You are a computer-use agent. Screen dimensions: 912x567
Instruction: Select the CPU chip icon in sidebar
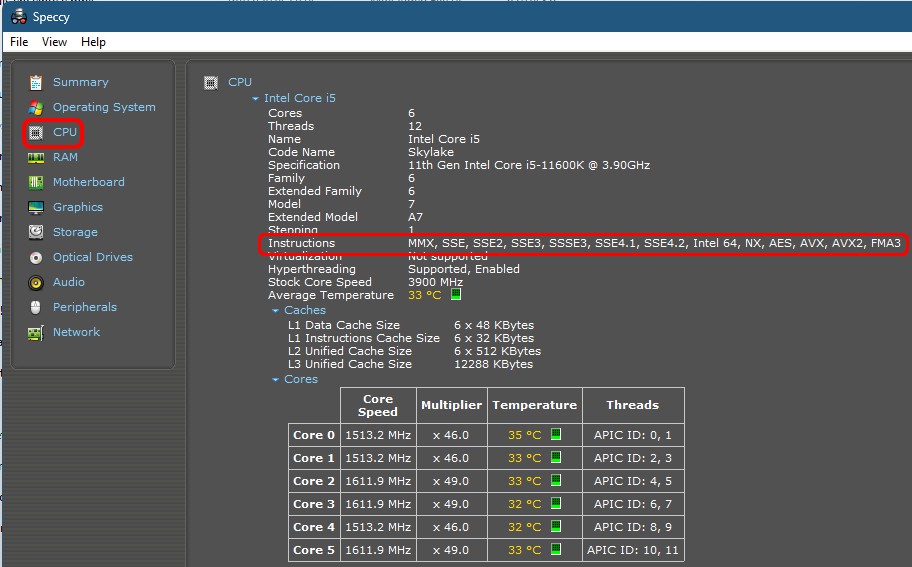coord(36,133)
